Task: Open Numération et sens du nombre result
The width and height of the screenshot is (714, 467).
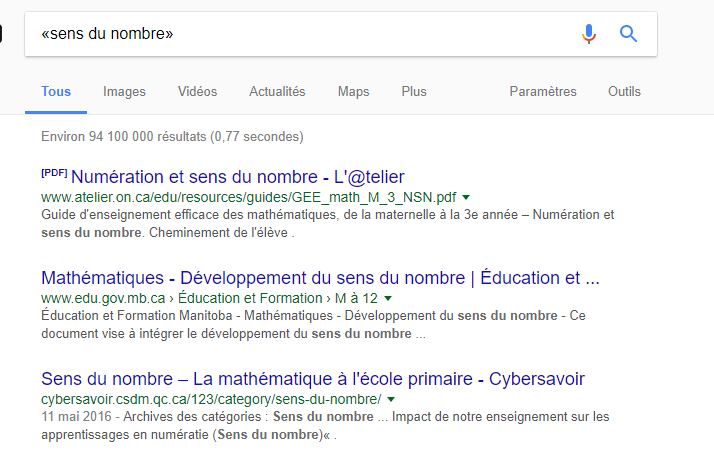Action: point(238,177)
